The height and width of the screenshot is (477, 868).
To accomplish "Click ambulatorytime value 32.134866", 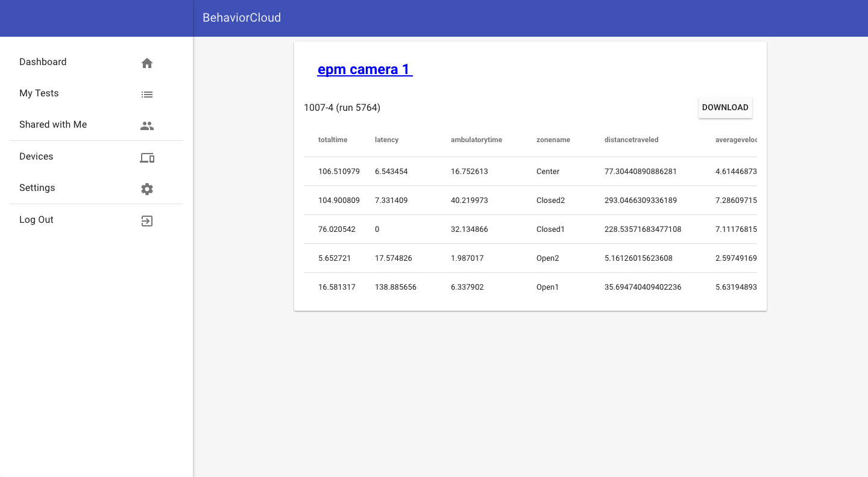I will pyautogui.click(x=470, y=229).
